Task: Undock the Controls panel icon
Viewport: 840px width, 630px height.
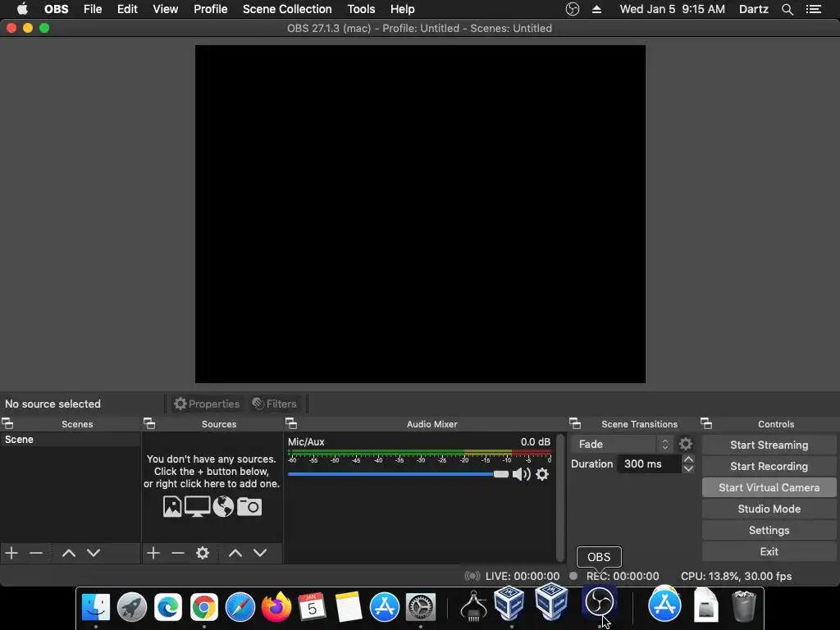Action: 706,424
